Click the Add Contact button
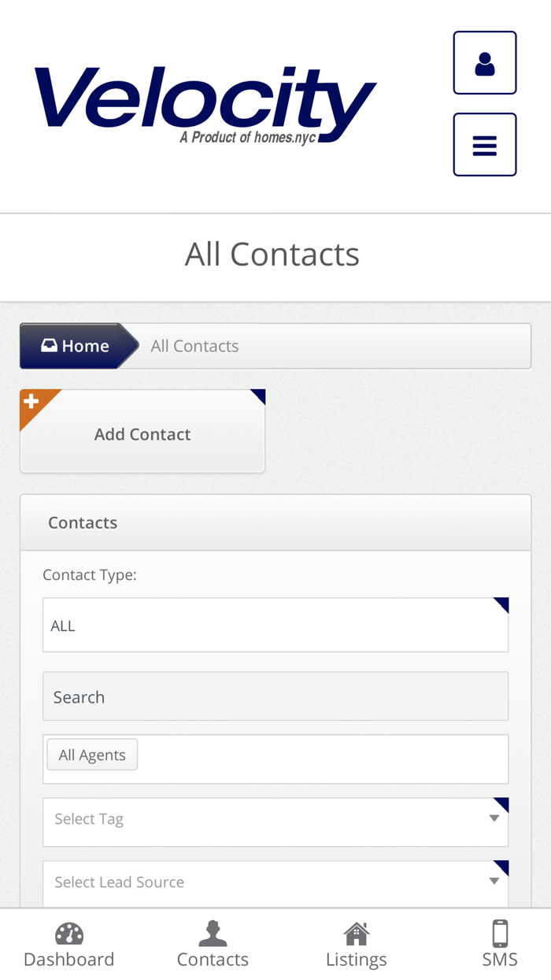This screenshot has height=980, width=551. pyautogui.click(x=142, y=434)
